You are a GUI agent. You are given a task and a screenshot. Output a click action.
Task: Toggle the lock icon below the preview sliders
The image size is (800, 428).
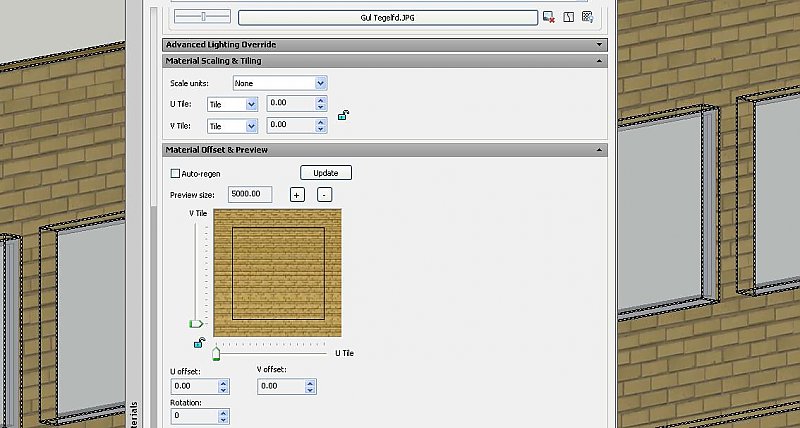(x=199, y=343)
